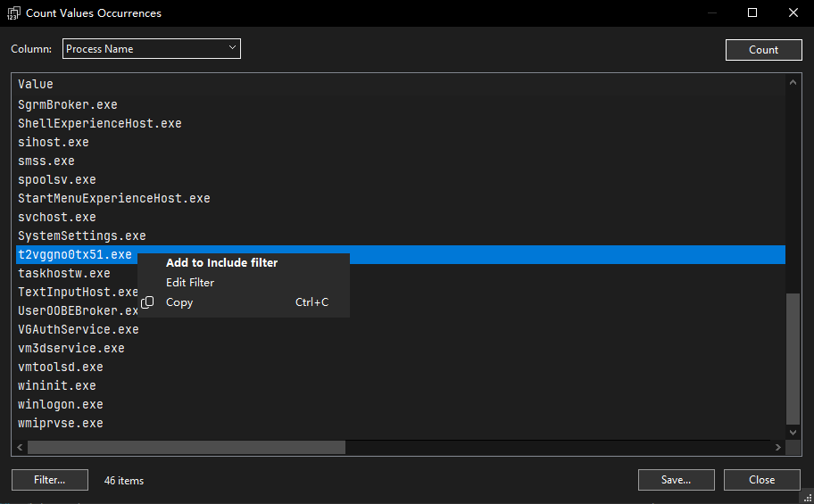Click the vertical scrollbar thumb
This screenshot has height=504, width=814.
(x=793, y=357)
